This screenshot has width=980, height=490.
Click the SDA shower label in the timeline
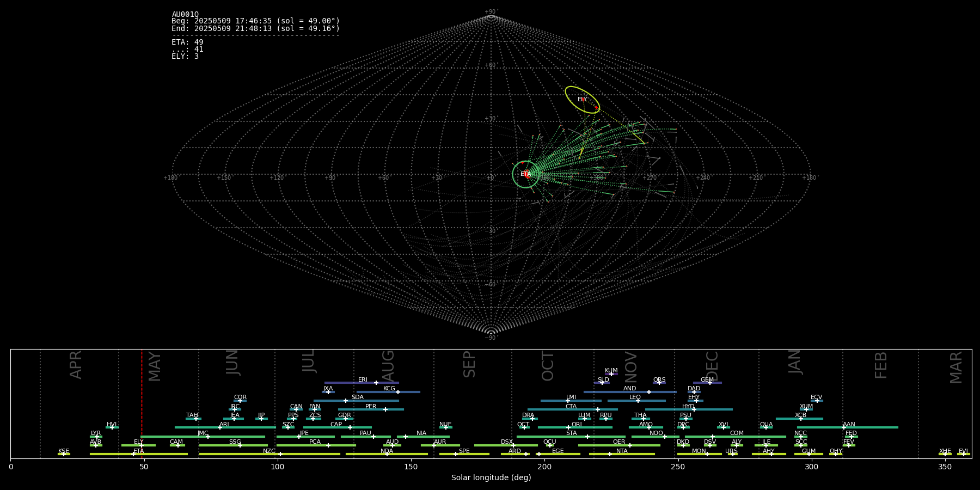[x=357, y=397]
